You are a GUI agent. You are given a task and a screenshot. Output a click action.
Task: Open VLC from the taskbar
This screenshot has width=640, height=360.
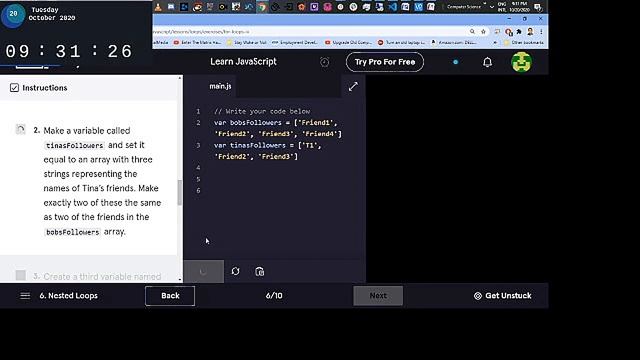(158, 7)
